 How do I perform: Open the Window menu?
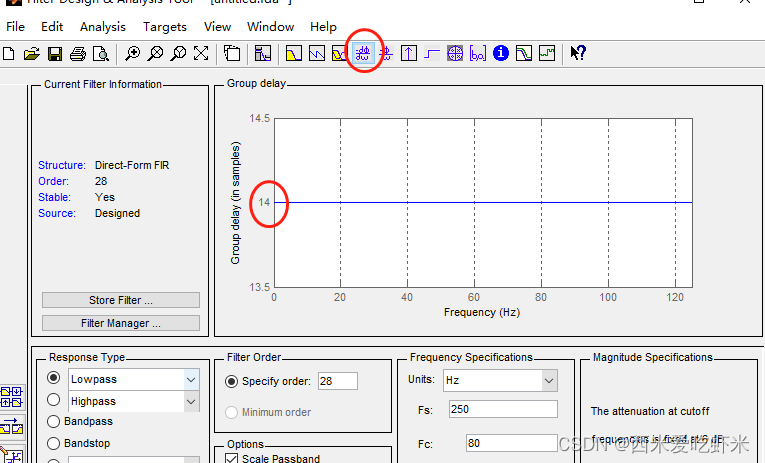click(x=270, y=26)
